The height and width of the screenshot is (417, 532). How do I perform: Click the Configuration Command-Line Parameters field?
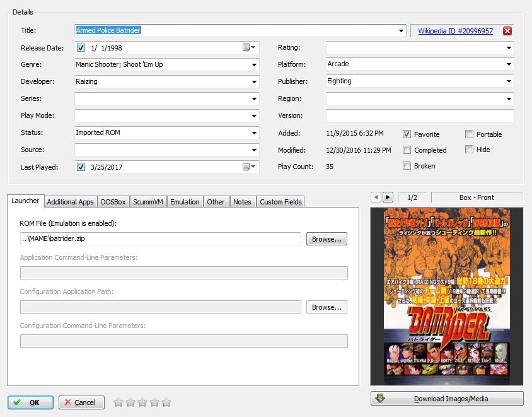(x=184, y=341)
